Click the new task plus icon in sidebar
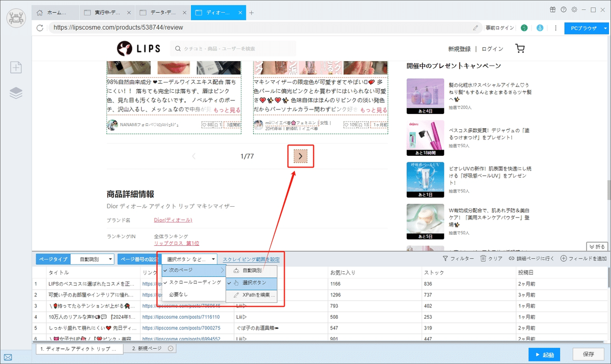The width and height of the screenshot is (611, 364). click(16, 67)
